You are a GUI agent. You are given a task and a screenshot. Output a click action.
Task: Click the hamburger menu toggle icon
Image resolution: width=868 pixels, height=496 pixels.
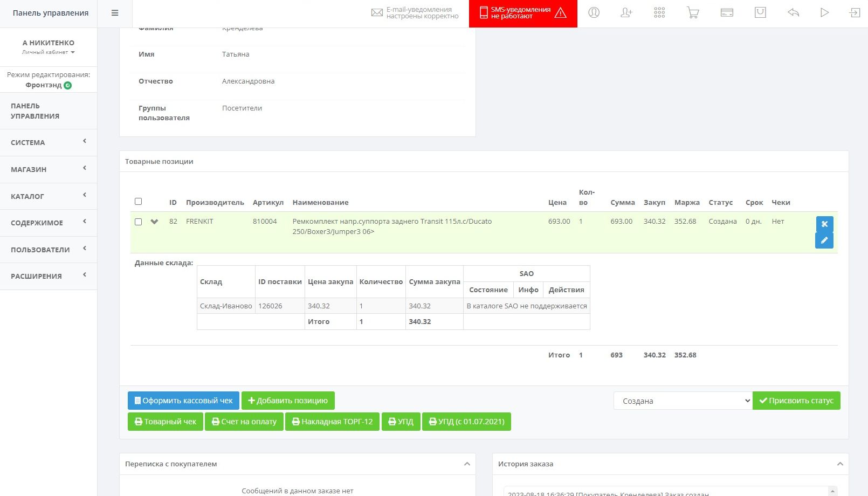tap(115, 13)
